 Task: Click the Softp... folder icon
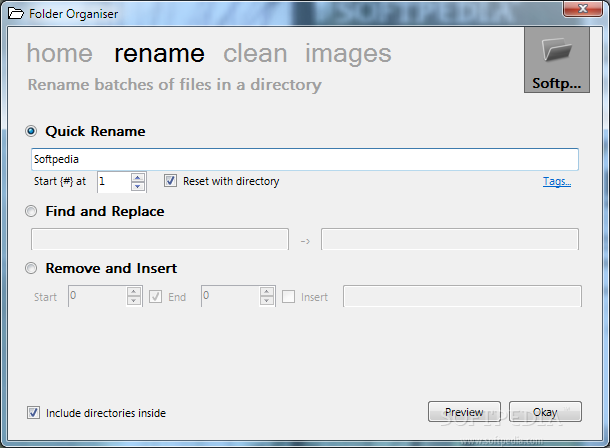pyautogui.click(x=557, y=60)
